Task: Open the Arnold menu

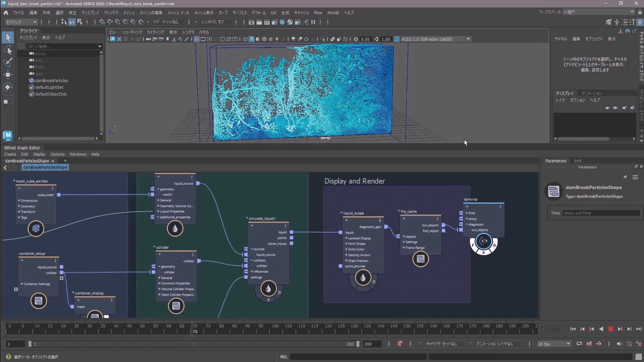Action: click(333, 12)
